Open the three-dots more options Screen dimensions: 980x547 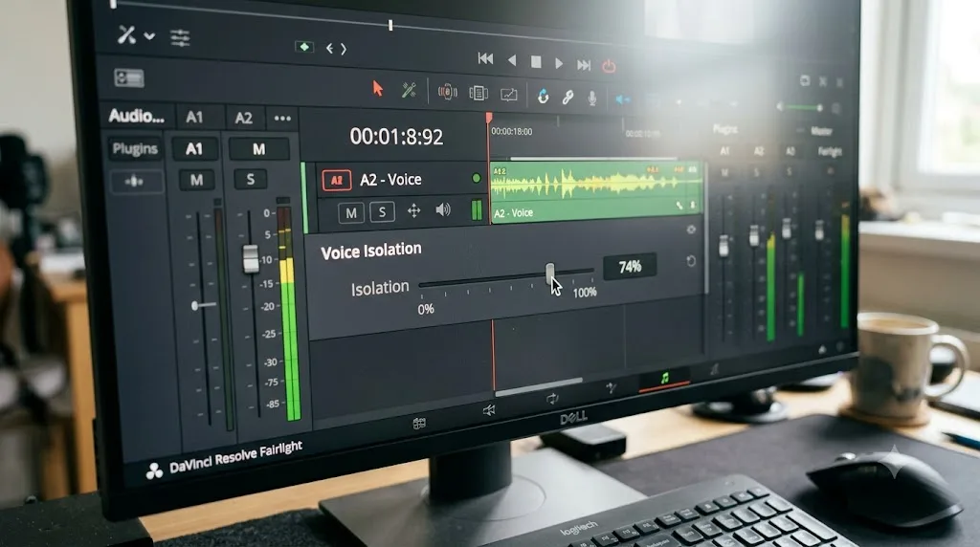(282, 119)
